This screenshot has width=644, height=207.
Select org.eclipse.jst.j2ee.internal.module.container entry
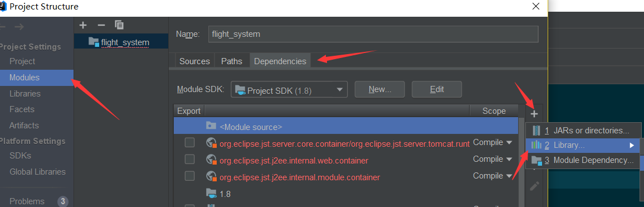300,177
